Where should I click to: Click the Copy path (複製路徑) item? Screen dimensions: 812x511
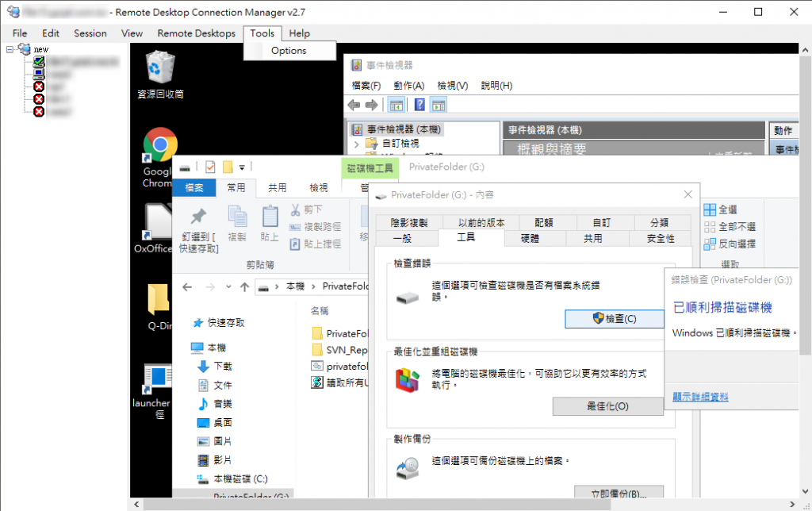[x=315, y=227]
